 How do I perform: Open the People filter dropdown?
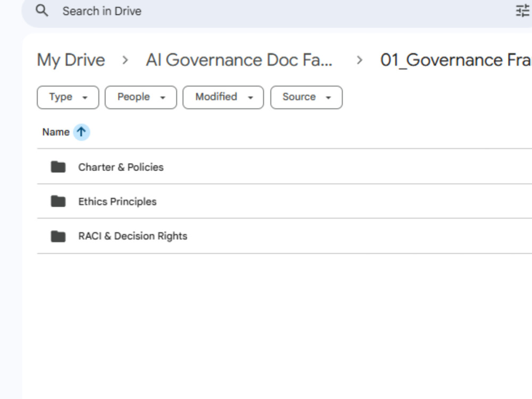pyautogui.click(x=141, y=97)
